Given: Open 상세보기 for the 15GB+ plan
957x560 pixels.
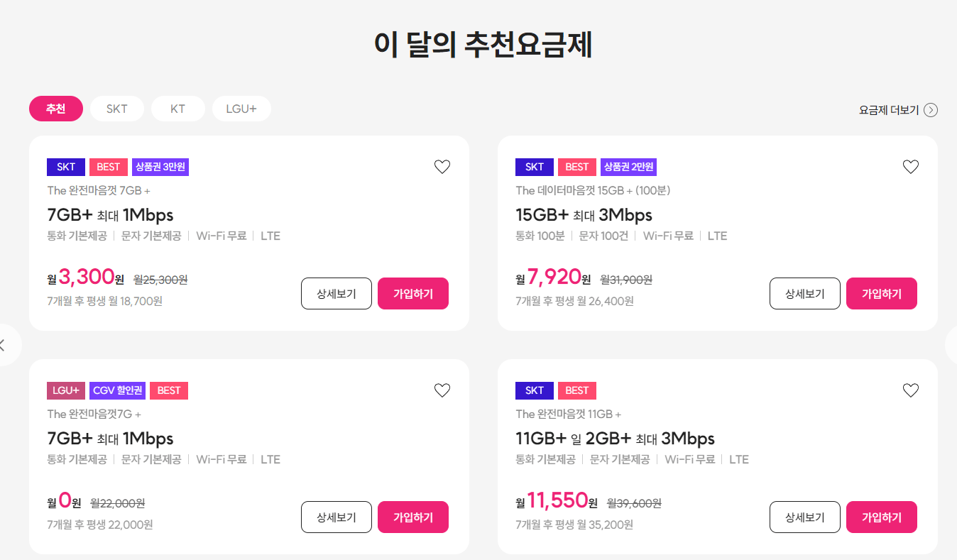Looking at the screenshot, I should 804,293.
